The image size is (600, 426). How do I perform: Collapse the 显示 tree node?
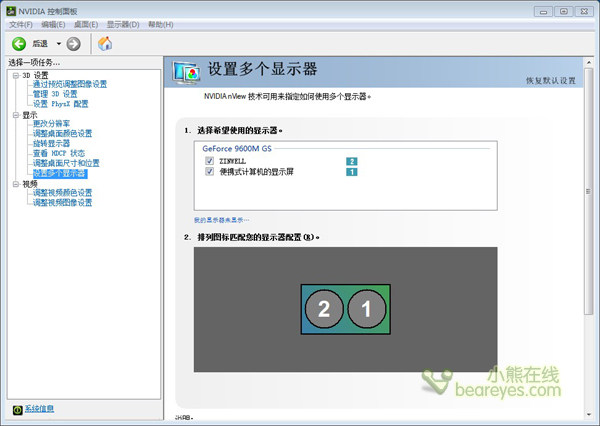coord(16,115)
